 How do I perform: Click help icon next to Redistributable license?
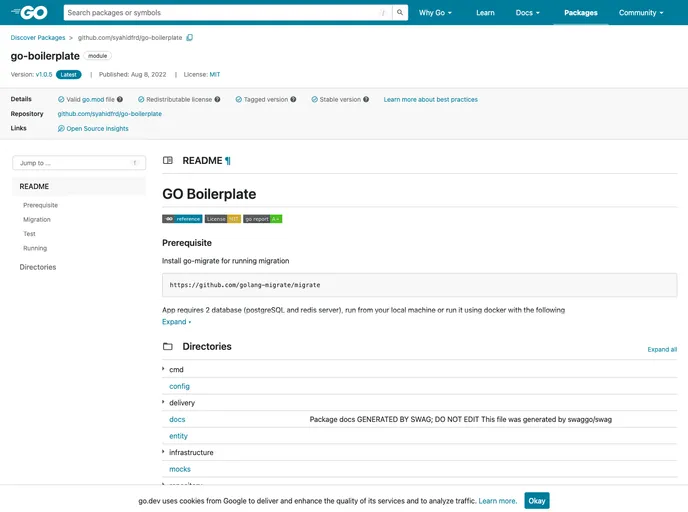[x=217, y=100]
